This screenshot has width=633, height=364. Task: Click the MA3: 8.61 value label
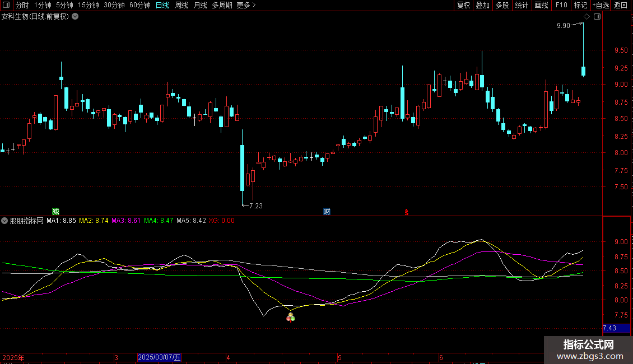(x=126, y=221)
